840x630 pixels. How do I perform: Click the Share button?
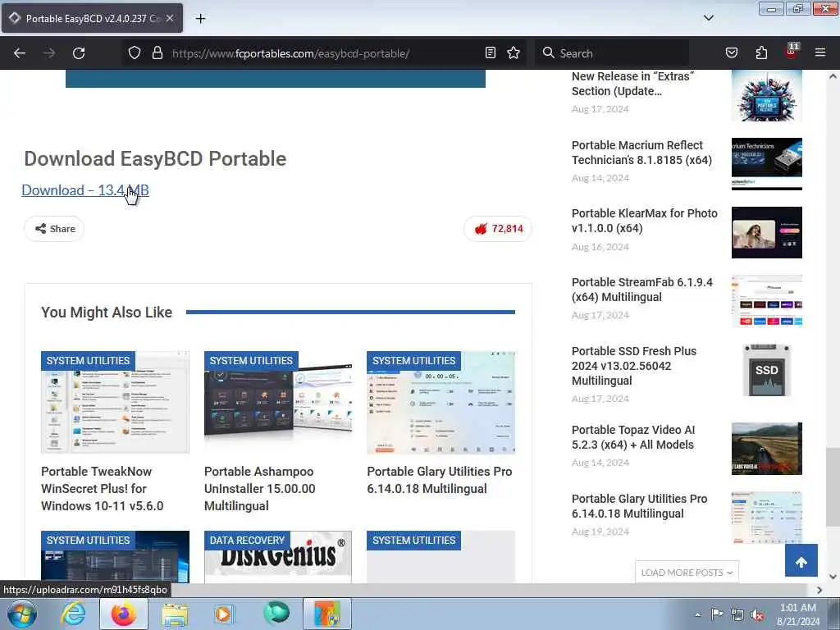click(55, 229)
